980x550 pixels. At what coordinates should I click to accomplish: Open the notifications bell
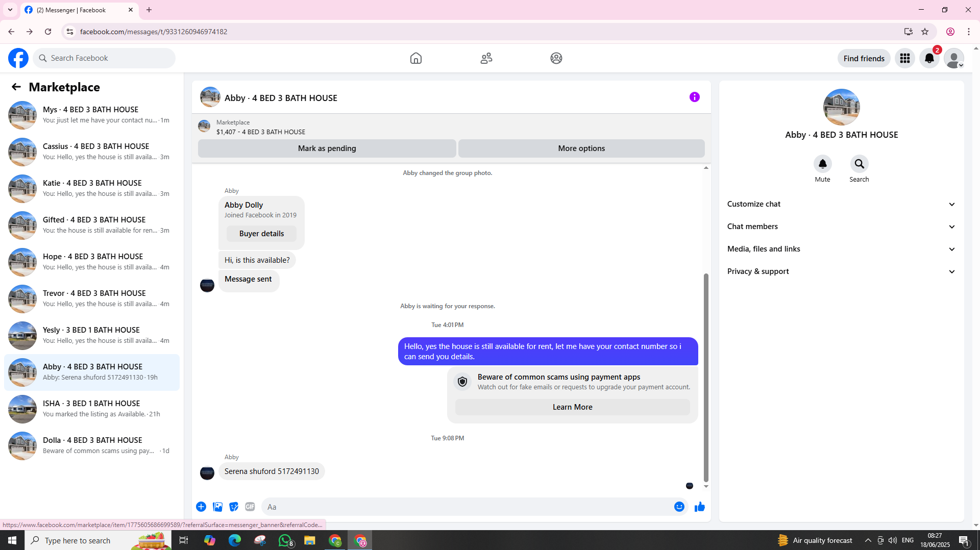[929, 58]
